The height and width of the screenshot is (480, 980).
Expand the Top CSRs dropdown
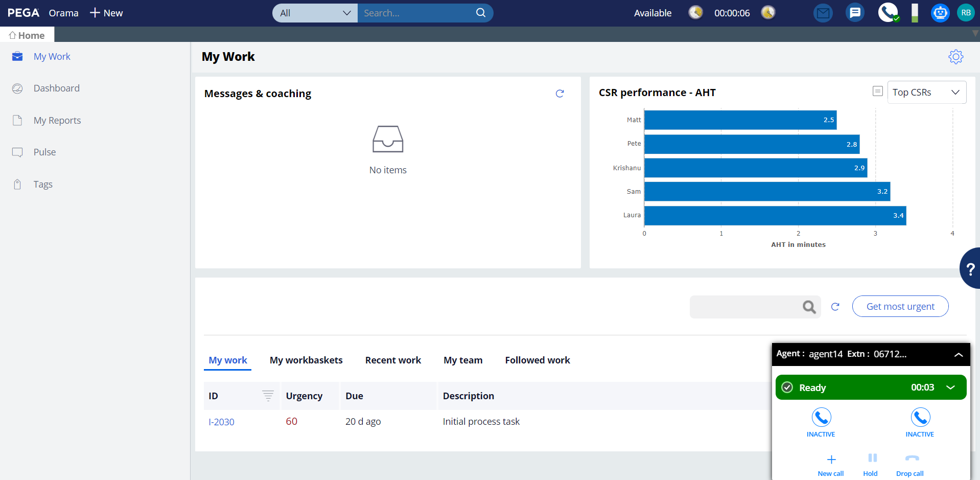tap(926, 93)
